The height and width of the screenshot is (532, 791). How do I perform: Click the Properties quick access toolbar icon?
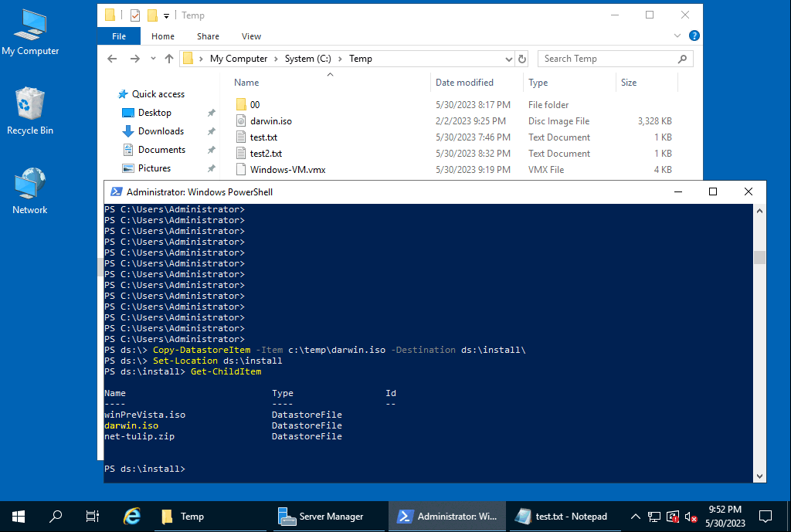pyautogui.click(x=135, y=15)
